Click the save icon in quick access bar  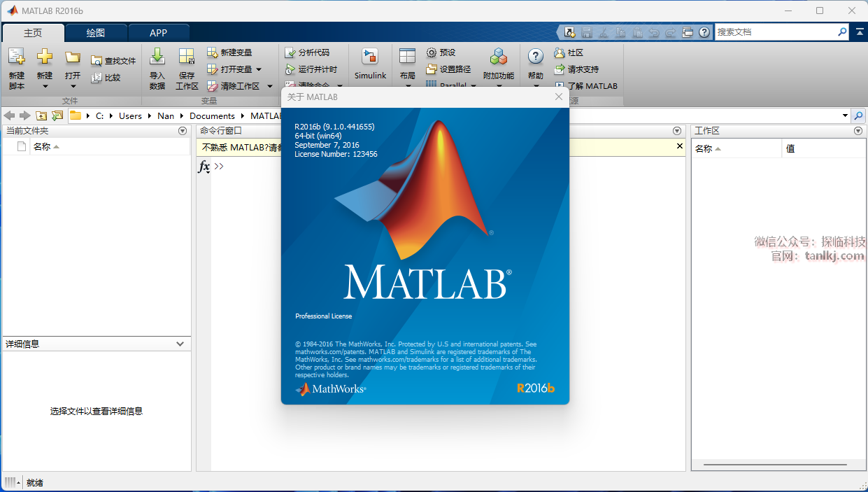click(587, 32)
